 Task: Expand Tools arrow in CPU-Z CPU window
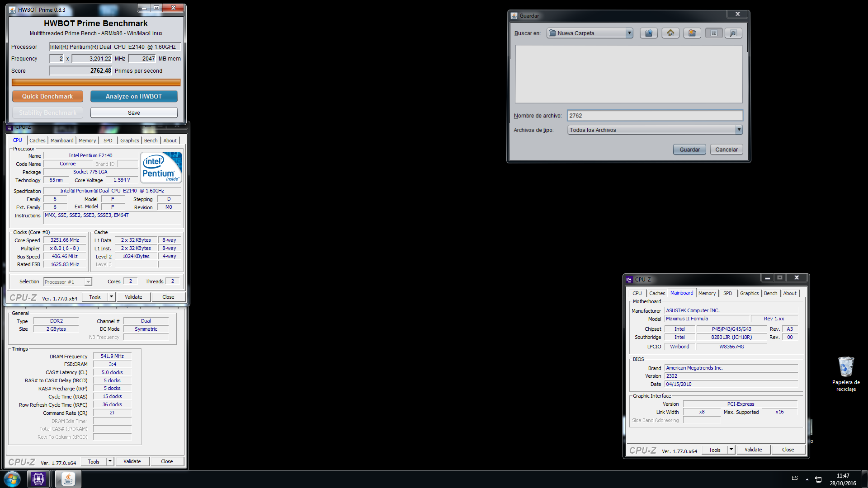click(111, 297)
